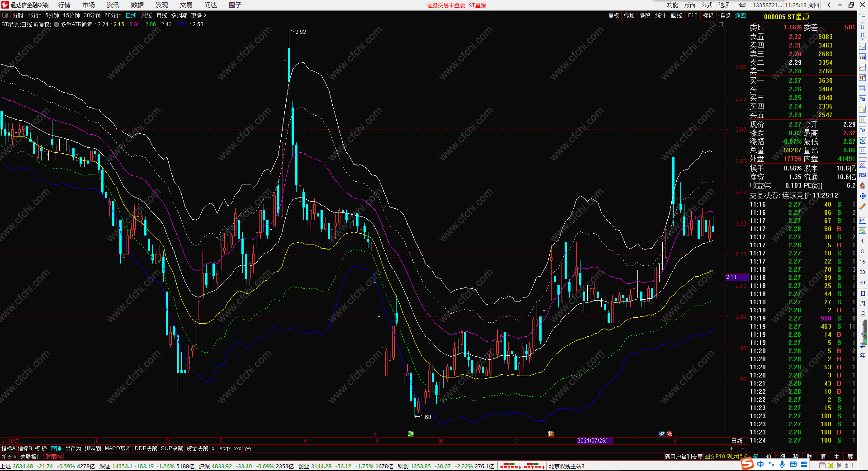Click the RSI indicator sidebar icon
The height and width of the screenshot is (471, 868).
863,175
